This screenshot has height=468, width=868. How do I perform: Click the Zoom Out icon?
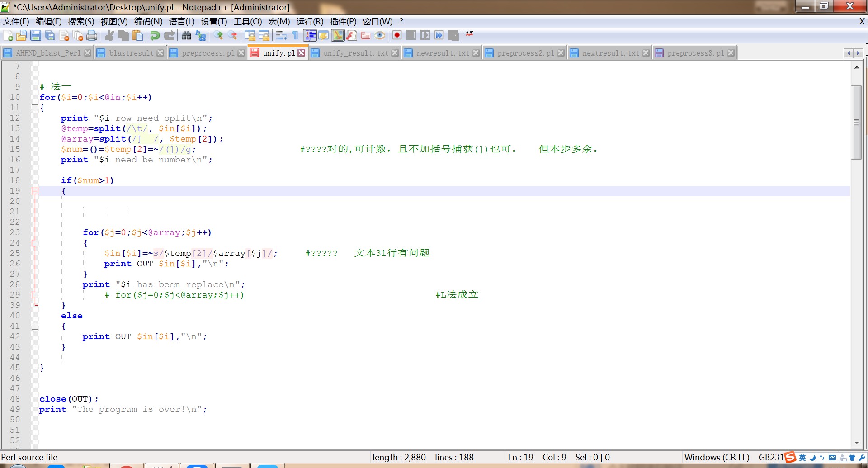pos(232,35)
